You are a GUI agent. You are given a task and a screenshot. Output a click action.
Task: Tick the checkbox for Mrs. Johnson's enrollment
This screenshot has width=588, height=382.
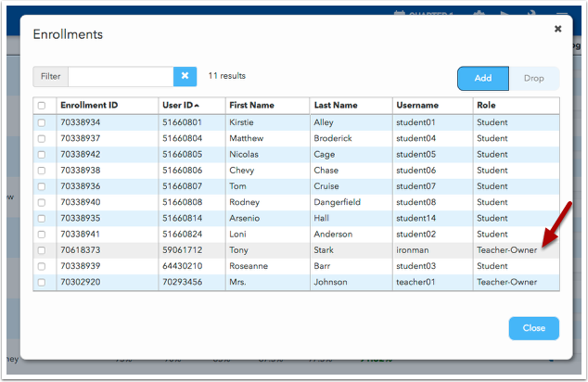41,282
